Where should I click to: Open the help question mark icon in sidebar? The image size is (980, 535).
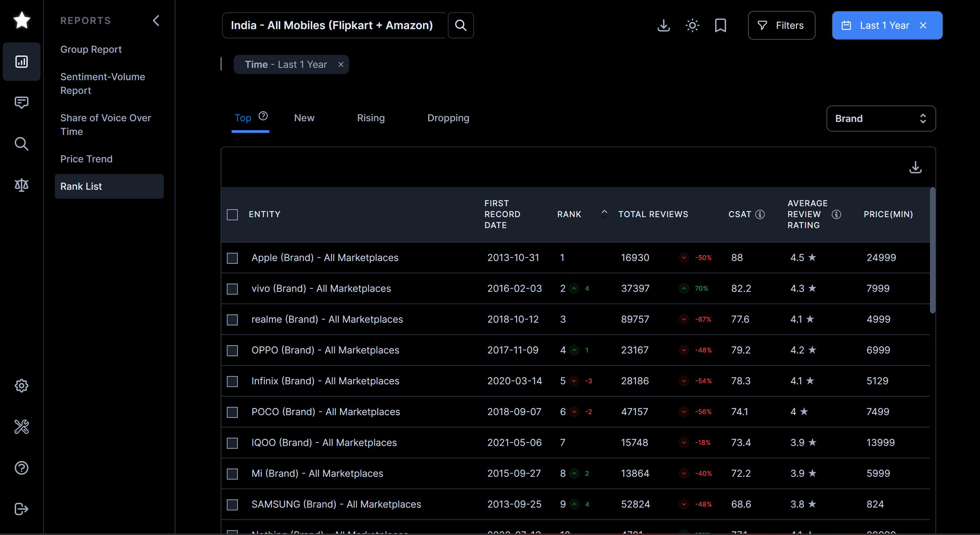(x=22, y=468)
